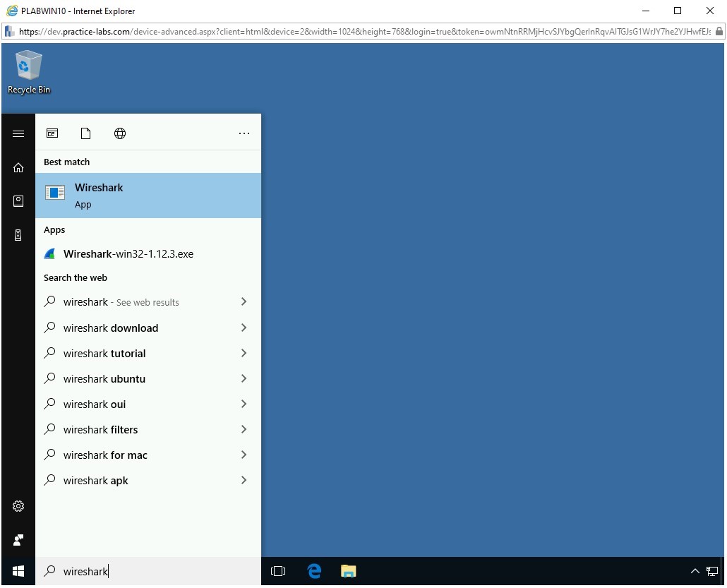Open the Recycle Bin desktop icon
This screenshot has width=727, height=588.
(28, 71)
